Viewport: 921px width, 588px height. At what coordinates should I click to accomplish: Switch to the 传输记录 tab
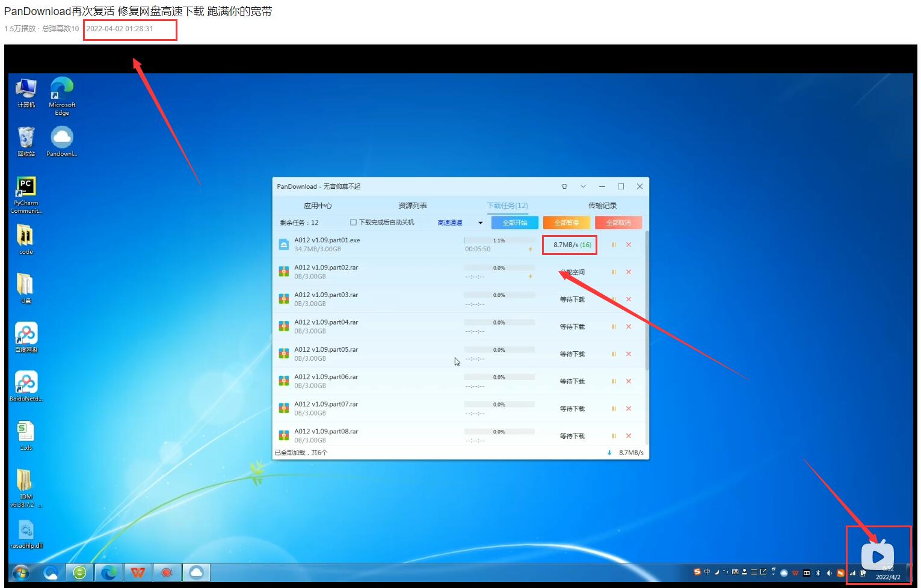pos(602,206)
